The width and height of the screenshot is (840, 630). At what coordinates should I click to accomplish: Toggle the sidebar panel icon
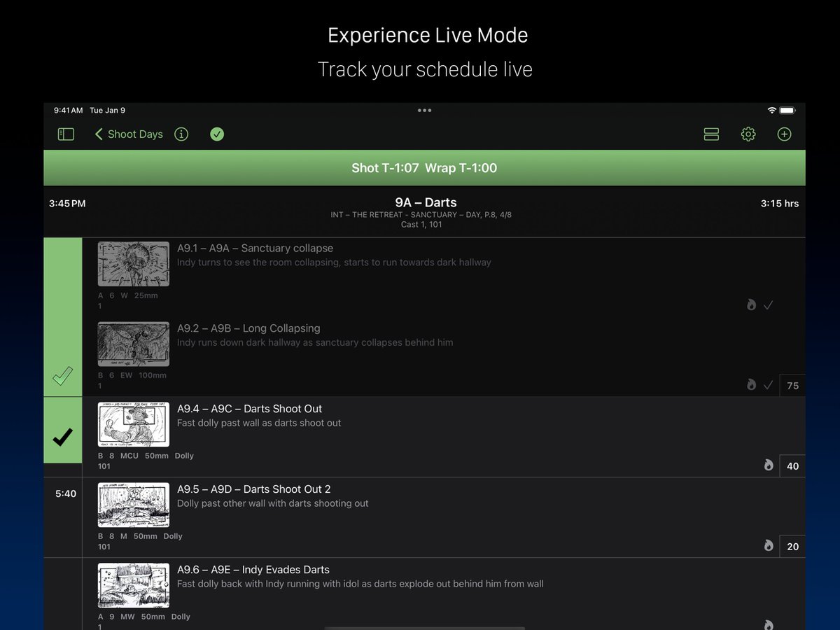[66, 134]
